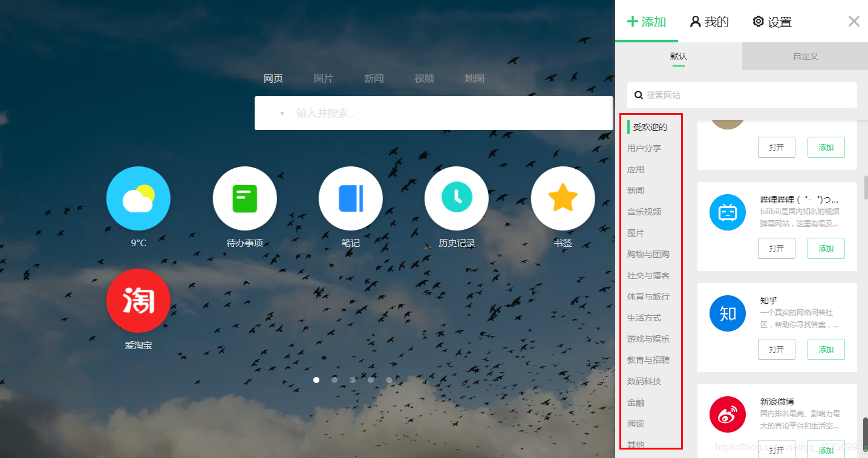Click the main 输入并搜索 search field
Screen dimensions: 868x458
pyautogui.click(x=434, y=113)
